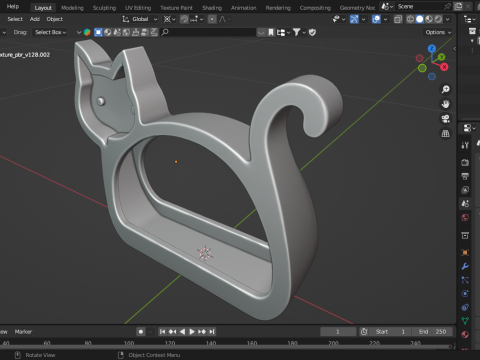480x360 pixels.
Task: Toggle viewport overlays button
Action: click(x=376, y=19)
